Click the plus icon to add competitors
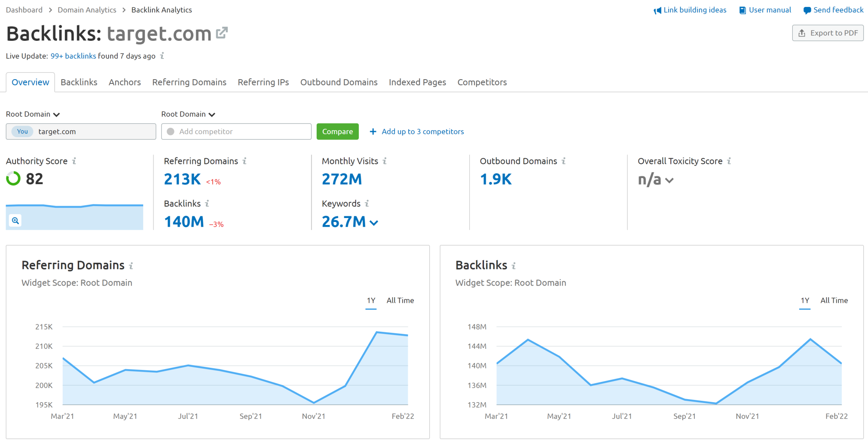 373,132
